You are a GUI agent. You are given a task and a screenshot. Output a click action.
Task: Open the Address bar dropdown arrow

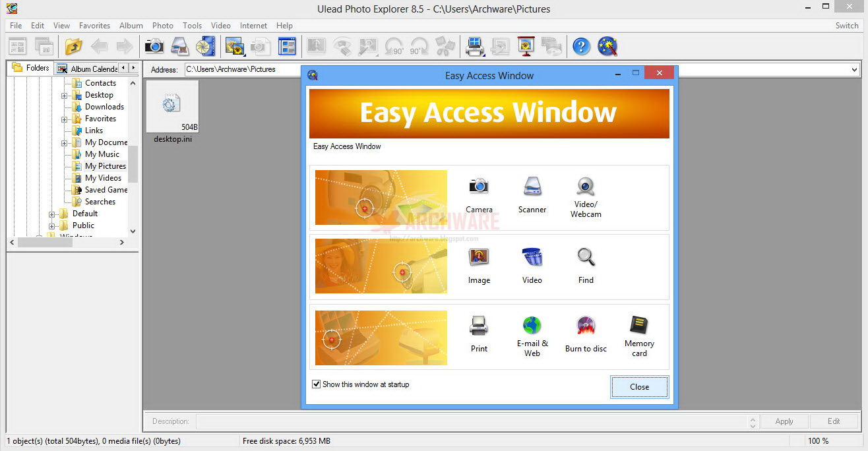[x=854, y=69]
